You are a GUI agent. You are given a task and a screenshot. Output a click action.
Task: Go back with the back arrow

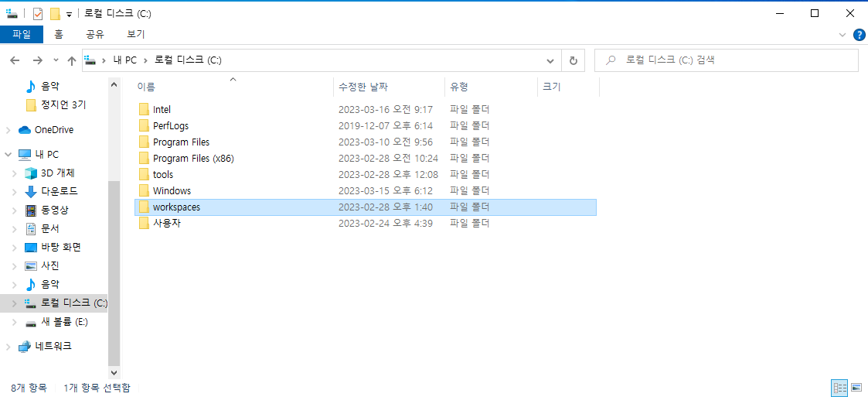[15, 60]
